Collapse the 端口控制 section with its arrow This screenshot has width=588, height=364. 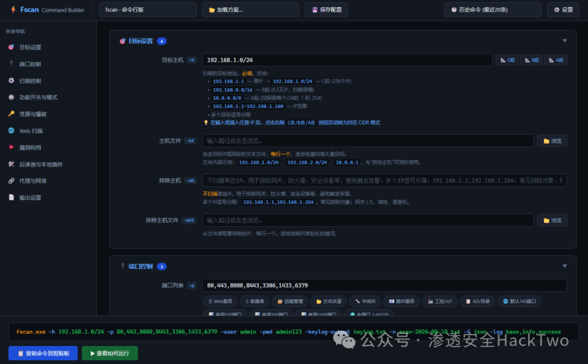pos(565,266)
